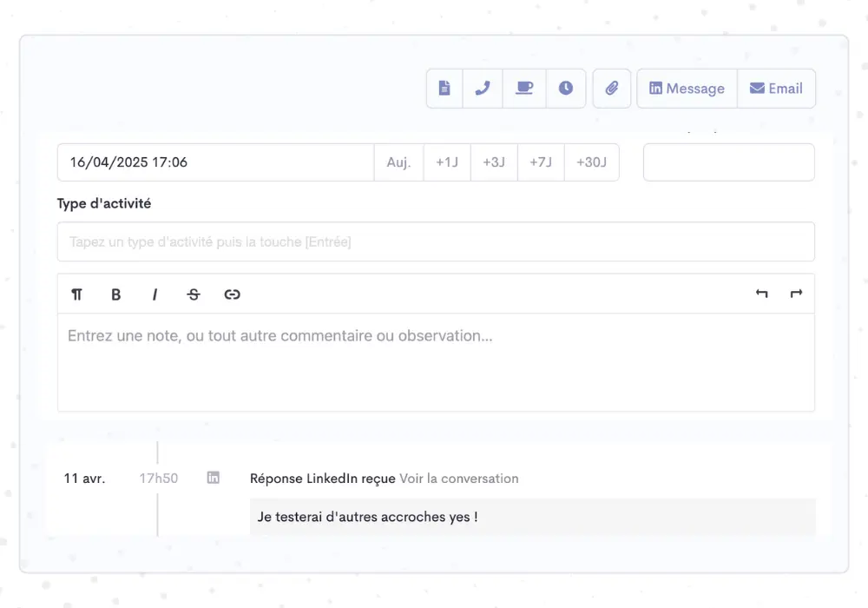Toggle paragraph formatting in editor
This screenshot has width=868, height=608.
point(77,294)
